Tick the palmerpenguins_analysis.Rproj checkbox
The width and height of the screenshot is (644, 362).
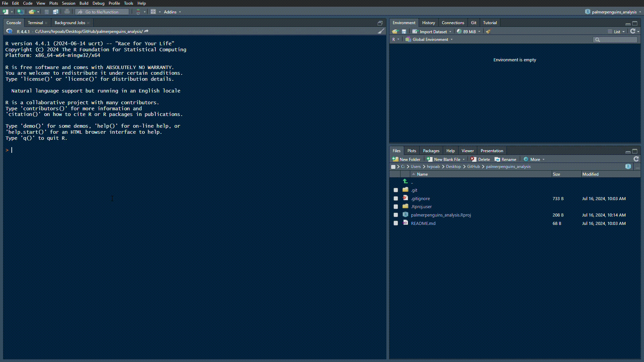point(396,215)
